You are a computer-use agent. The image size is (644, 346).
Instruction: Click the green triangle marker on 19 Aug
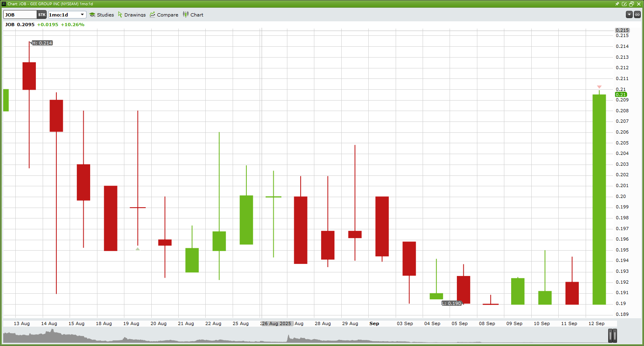pos(138,249)
